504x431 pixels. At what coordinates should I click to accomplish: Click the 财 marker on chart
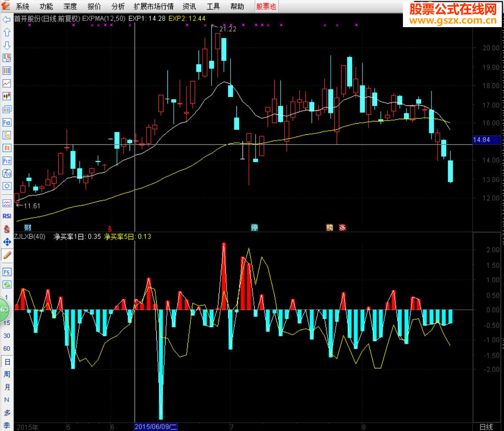pyautogui.click(x=28, y=228)
